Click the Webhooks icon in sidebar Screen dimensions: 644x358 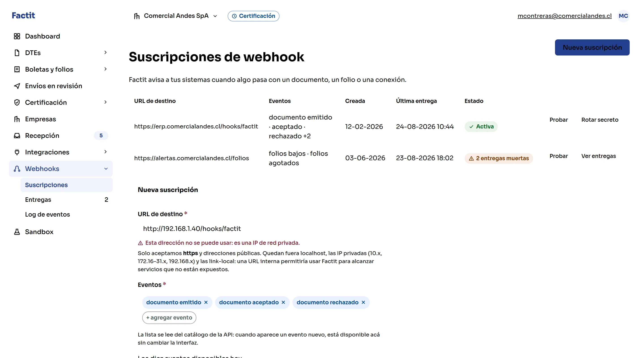point(17,169)
